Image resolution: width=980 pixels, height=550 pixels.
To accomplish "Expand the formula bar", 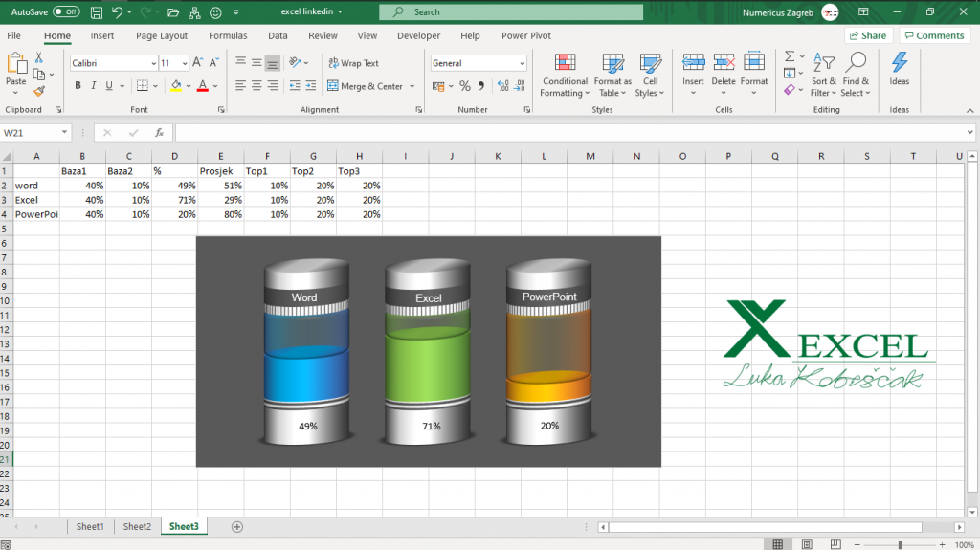I will coord(970,133).
